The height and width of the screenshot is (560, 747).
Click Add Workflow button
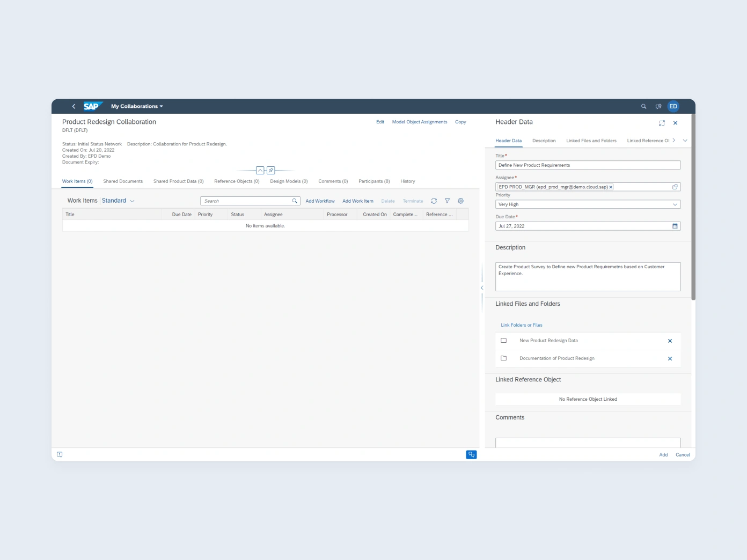(x=320, y=201)
